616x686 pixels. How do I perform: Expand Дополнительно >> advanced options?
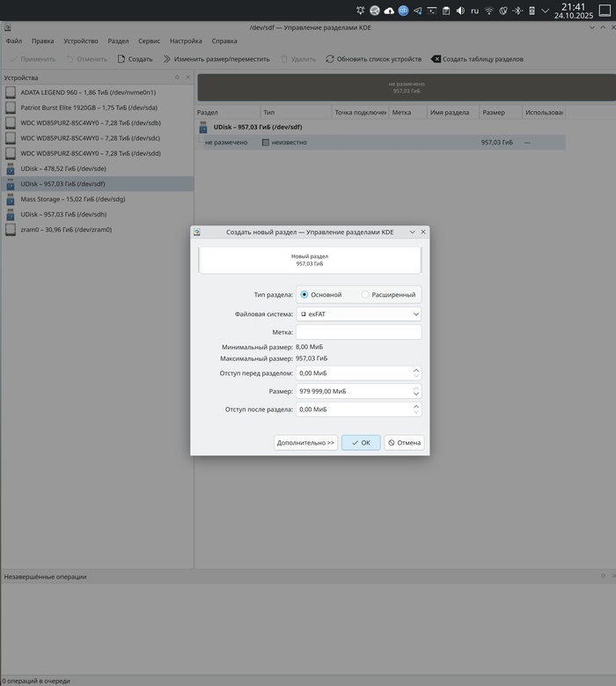point(305,443)
